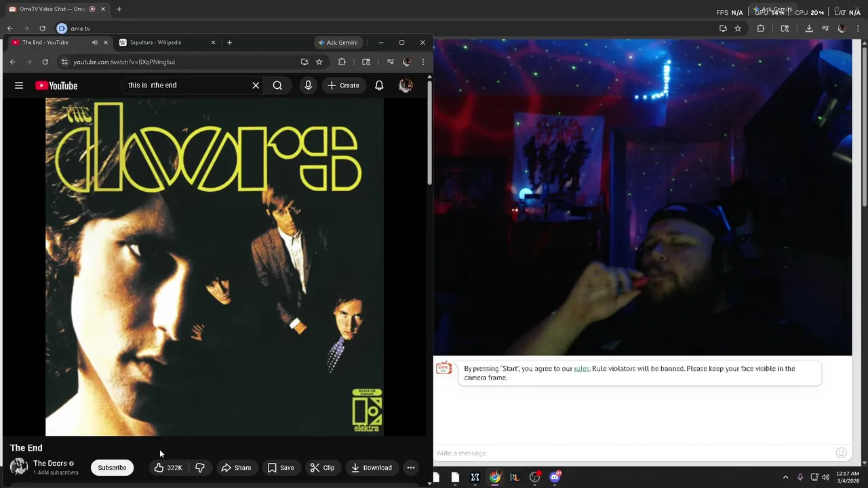Open media controls in OmeTV window
Image resolution: width=868 pixels, height=488 pixels.
(x=825, y=28)
